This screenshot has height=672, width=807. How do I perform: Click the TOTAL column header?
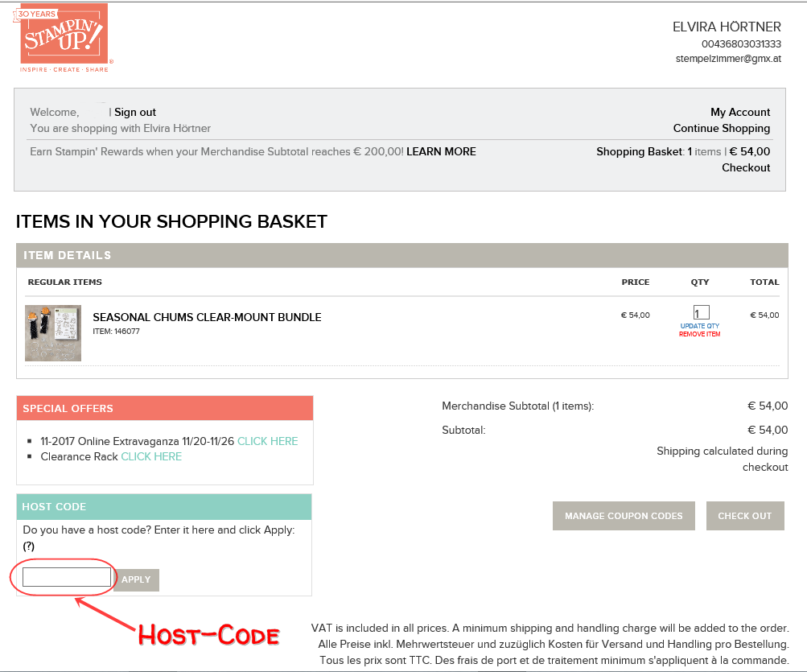pyautogui.click(x=764, y=282)
